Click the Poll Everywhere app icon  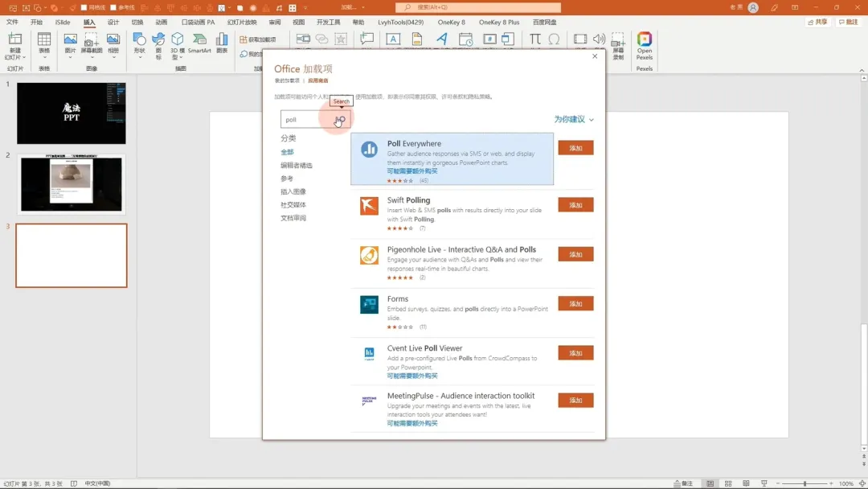coord(369,149)
